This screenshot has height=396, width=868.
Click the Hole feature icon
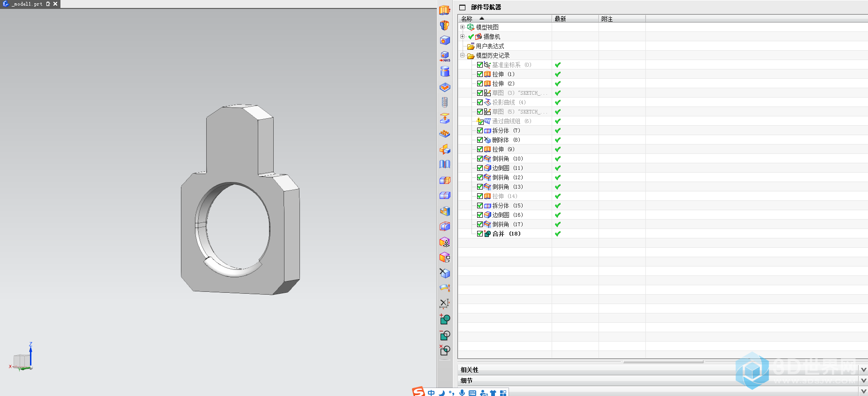[x=445, y=41]
